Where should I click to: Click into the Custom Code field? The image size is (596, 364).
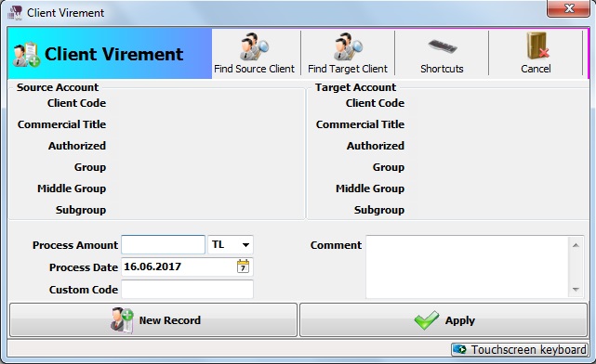point(187,289)
